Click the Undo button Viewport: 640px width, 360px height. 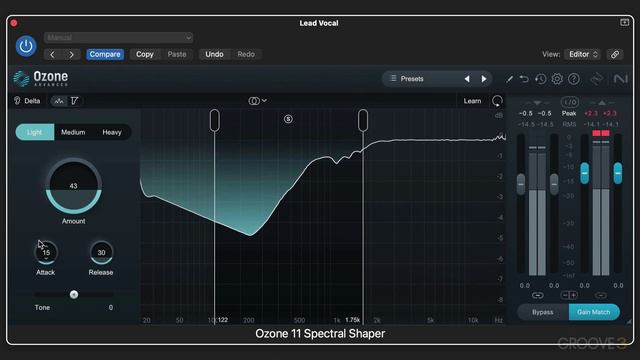tap(214, 54)
